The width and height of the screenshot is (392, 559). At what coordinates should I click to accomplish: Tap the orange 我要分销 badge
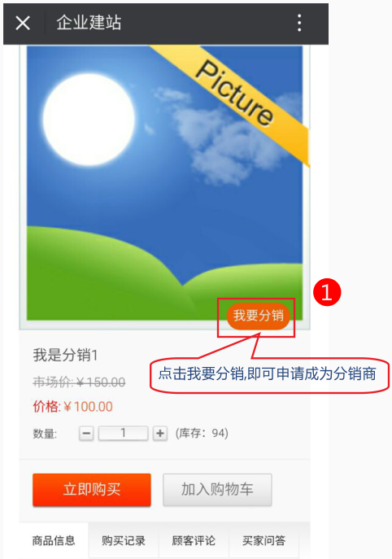coord(259,316)
